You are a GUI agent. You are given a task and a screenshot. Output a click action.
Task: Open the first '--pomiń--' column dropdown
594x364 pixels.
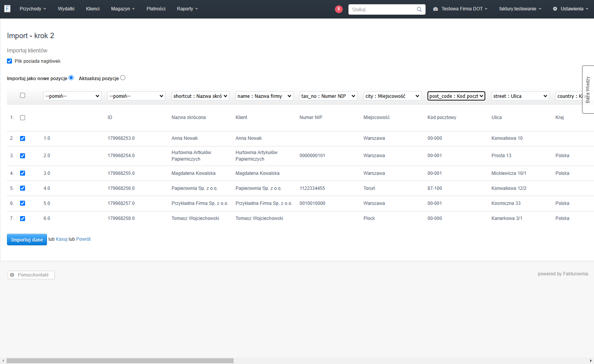point(72,96)
